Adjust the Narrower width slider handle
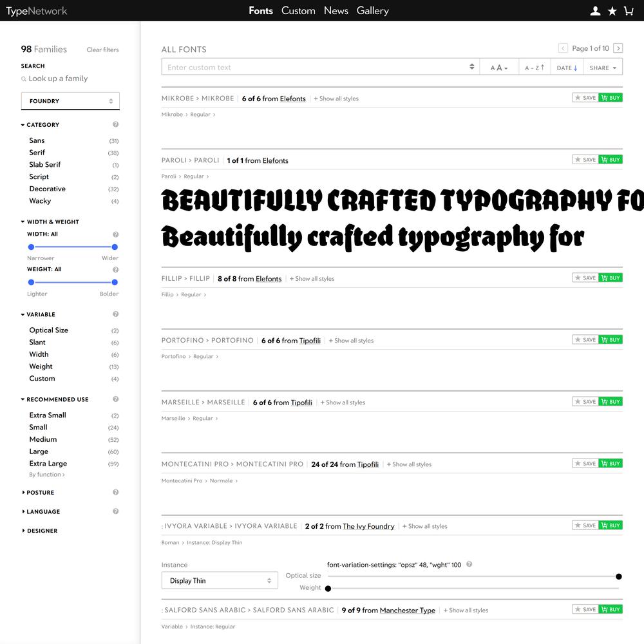This screenshot has width=644, height=644. tap(31, 247)
